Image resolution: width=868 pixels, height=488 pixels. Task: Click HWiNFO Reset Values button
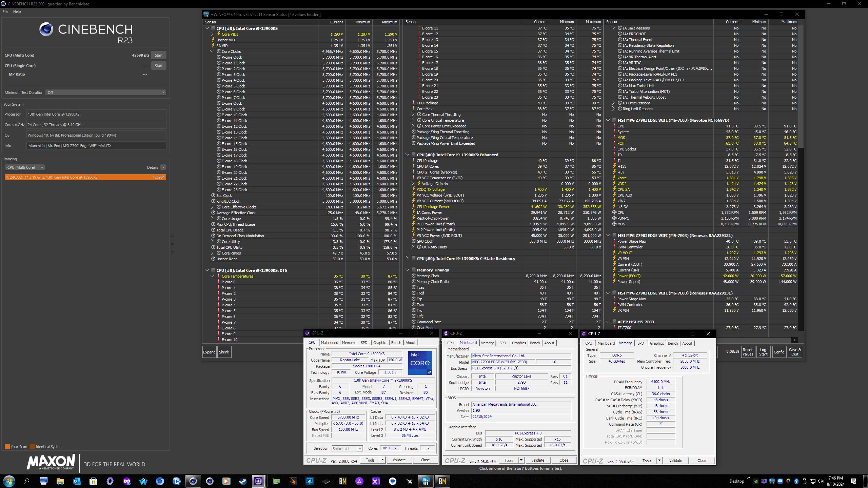pos(748,352)
